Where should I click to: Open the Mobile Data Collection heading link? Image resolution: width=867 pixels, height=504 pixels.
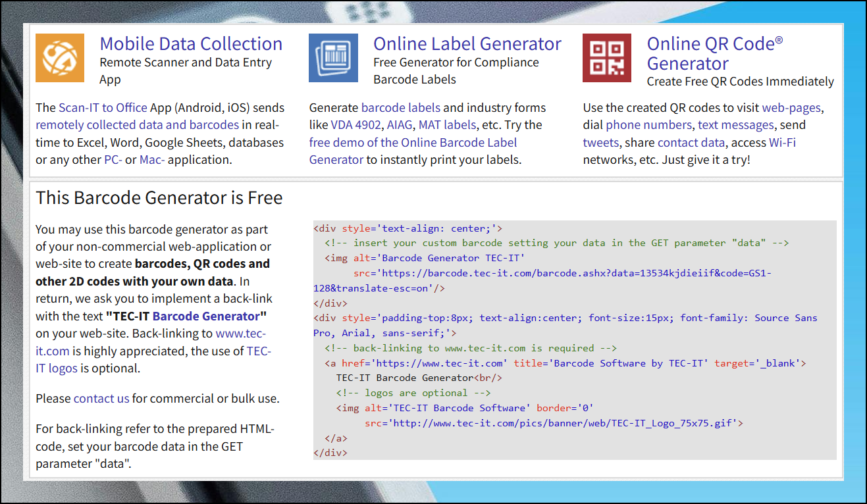click(x=191, y=44)
